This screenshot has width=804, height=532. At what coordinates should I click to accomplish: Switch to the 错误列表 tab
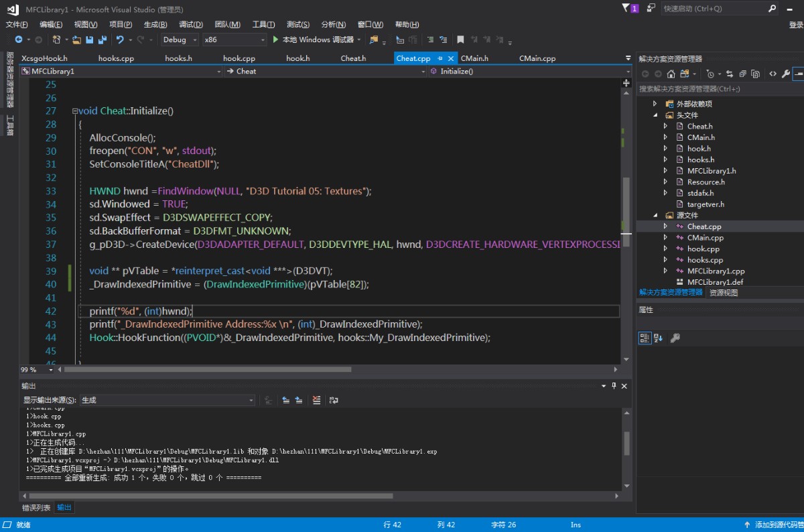pos(36,507)
